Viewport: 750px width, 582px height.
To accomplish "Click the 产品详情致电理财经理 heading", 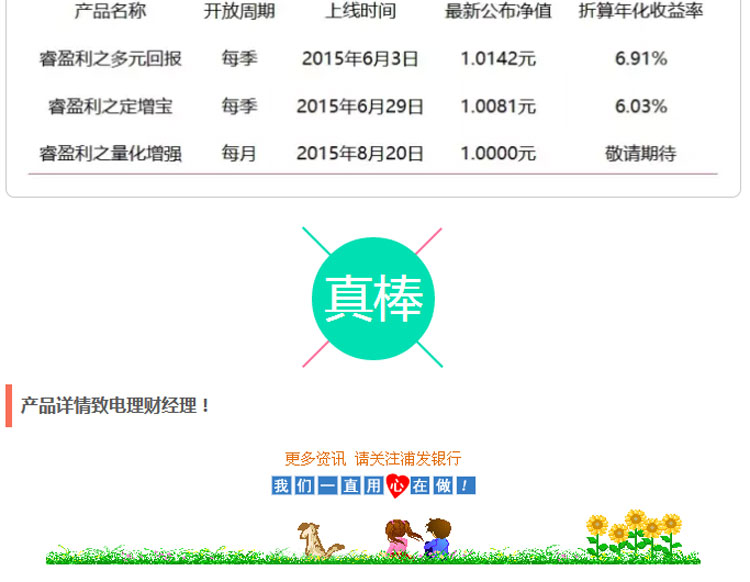I will click(116, 406).
